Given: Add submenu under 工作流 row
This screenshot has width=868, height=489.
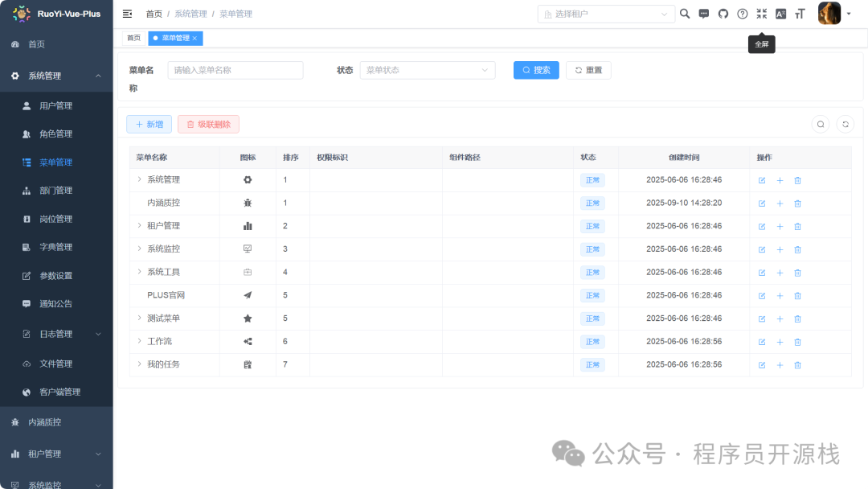Looking at the screenshot, I should pyautogui.click(x=780, y=343).
